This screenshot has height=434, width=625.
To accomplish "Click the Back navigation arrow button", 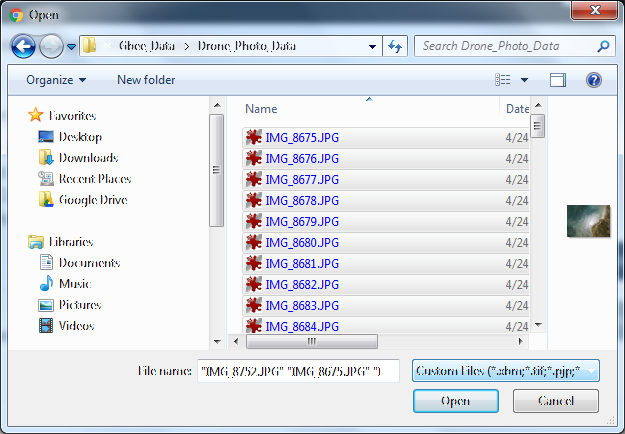I will tap(24, 46).
